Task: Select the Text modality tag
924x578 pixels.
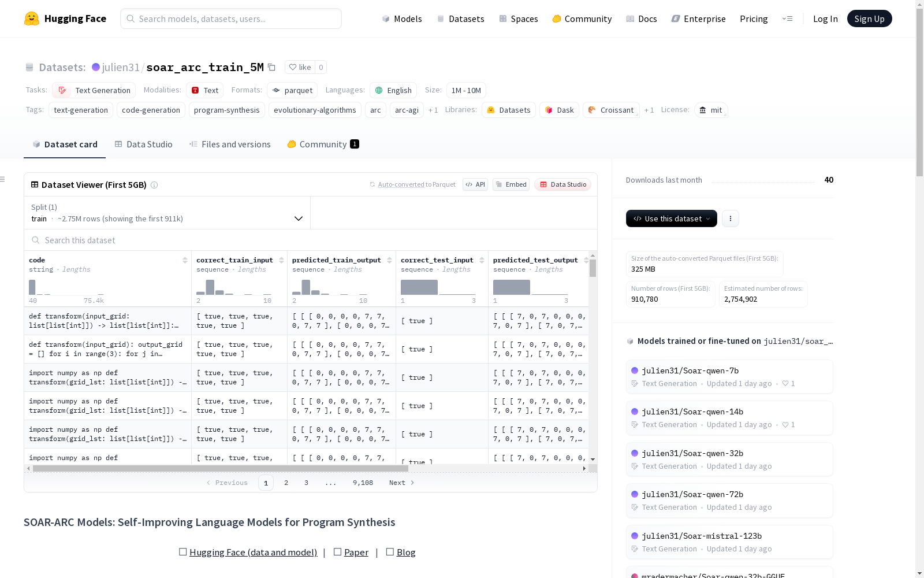Action: point(205,90)
